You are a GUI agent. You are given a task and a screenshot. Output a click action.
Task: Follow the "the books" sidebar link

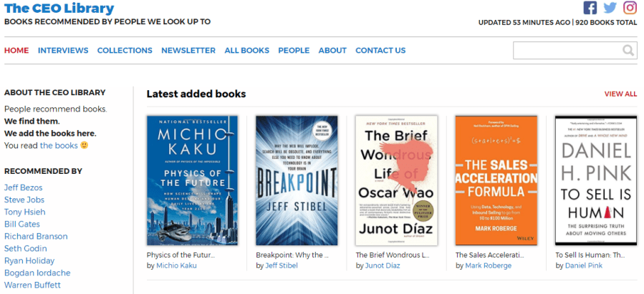pyautogui.click(x=59, y=145)
